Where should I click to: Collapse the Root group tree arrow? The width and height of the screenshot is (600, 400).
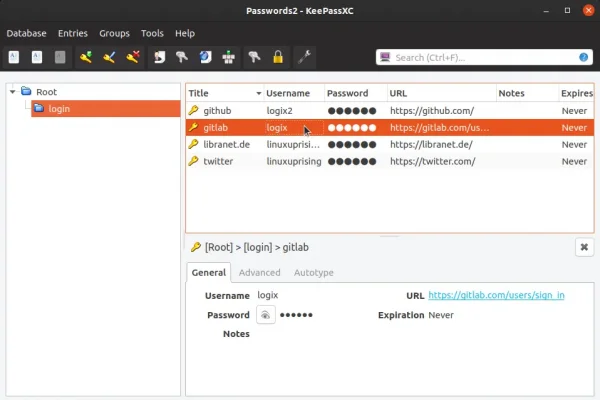click(x=13, y=92)
